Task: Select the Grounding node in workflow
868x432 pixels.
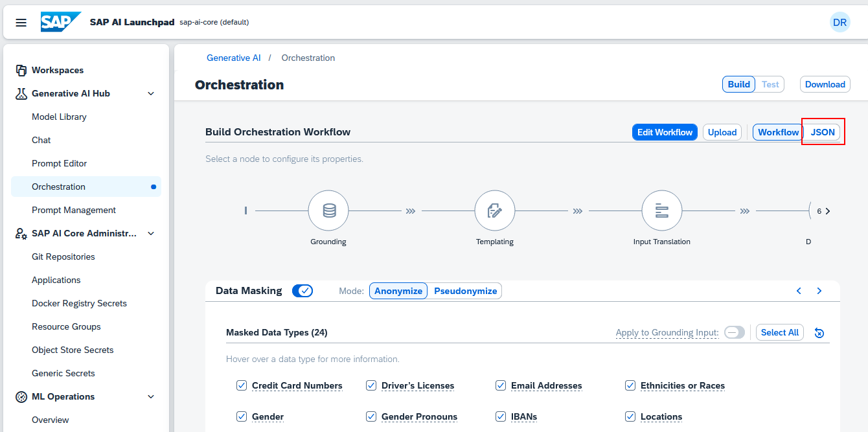Action: click(328, 211)
